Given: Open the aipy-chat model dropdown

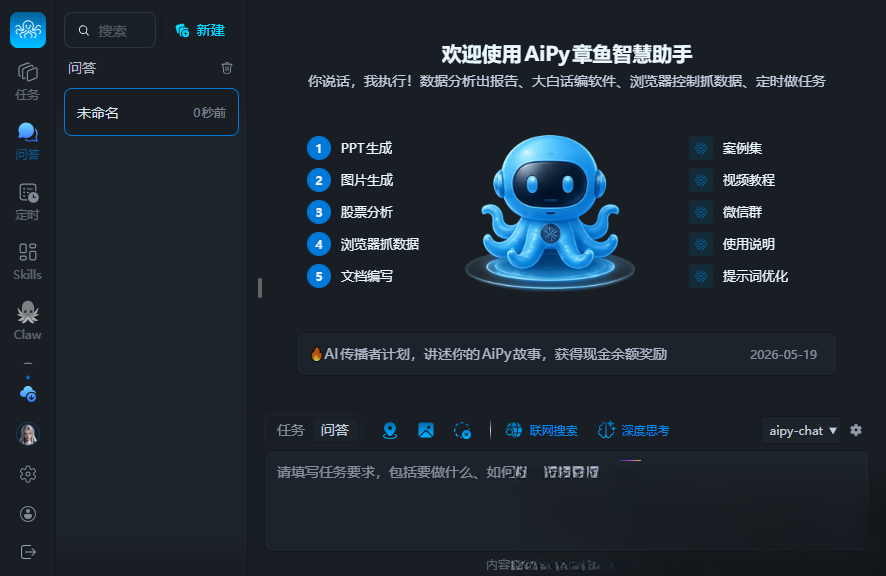Looking at the screenshot, I should [801, 431].
